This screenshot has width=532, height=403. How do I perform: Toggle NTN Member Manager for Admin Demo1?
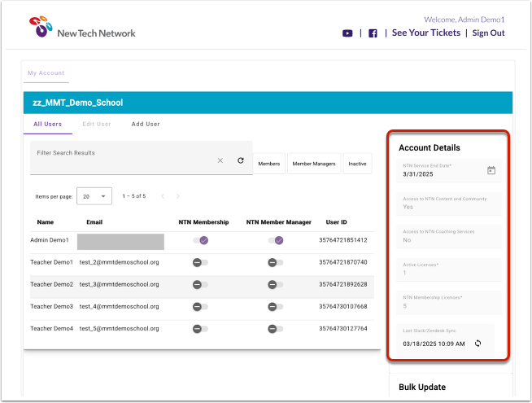276,240
